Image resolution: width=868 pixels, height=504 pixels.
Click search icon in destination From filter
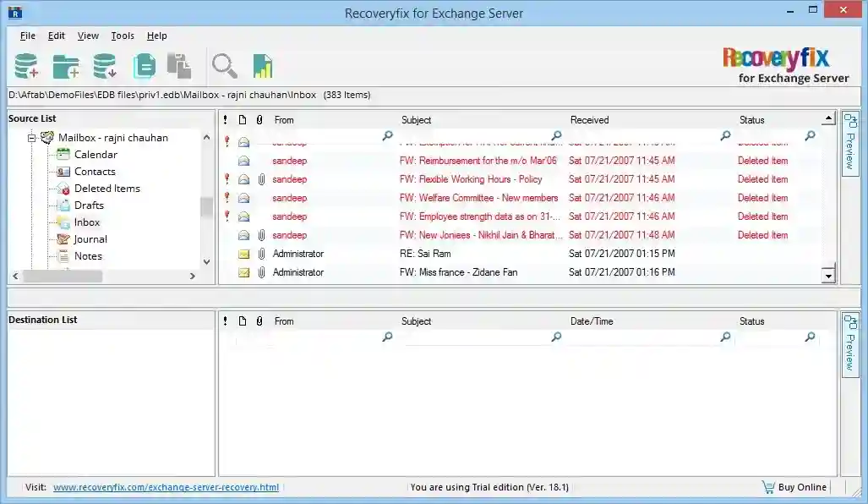tap(387, 337)
